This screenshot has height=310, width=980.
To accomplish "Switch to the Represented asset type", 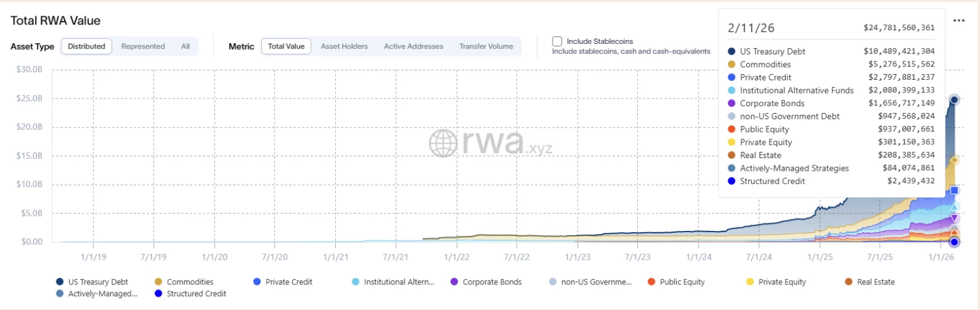I will point(143,46).
